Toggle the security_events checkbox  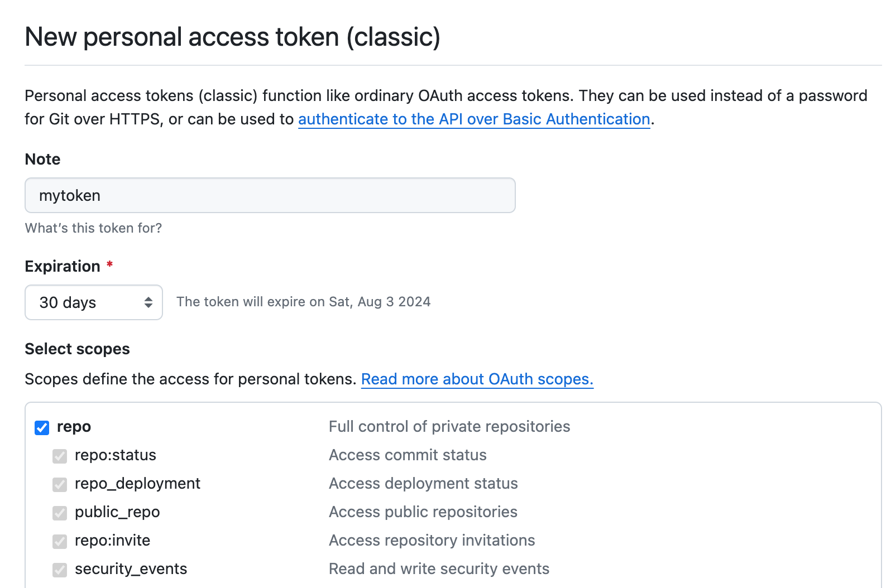coord(60,570)
